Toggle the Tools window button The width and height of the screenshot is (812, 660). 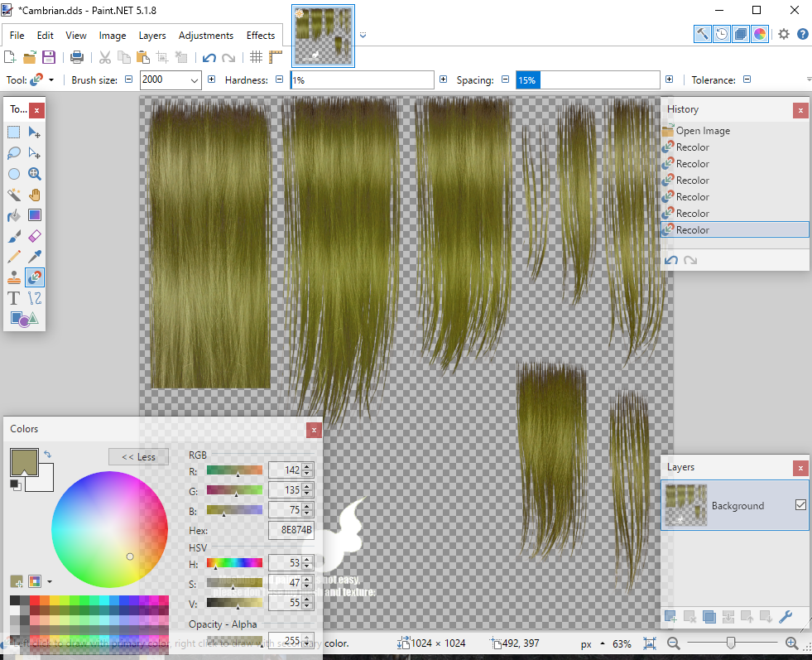pos(702,34)
